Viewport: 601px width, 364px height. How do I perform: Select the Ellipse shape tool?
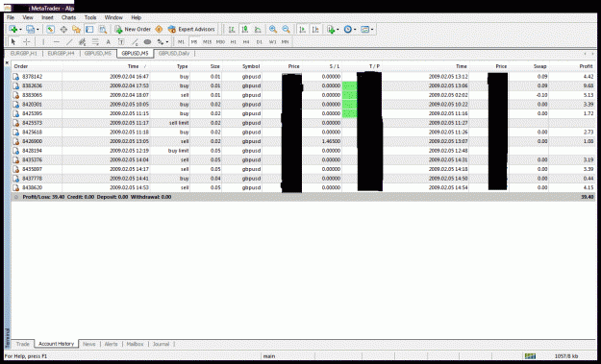click(147, 41)
